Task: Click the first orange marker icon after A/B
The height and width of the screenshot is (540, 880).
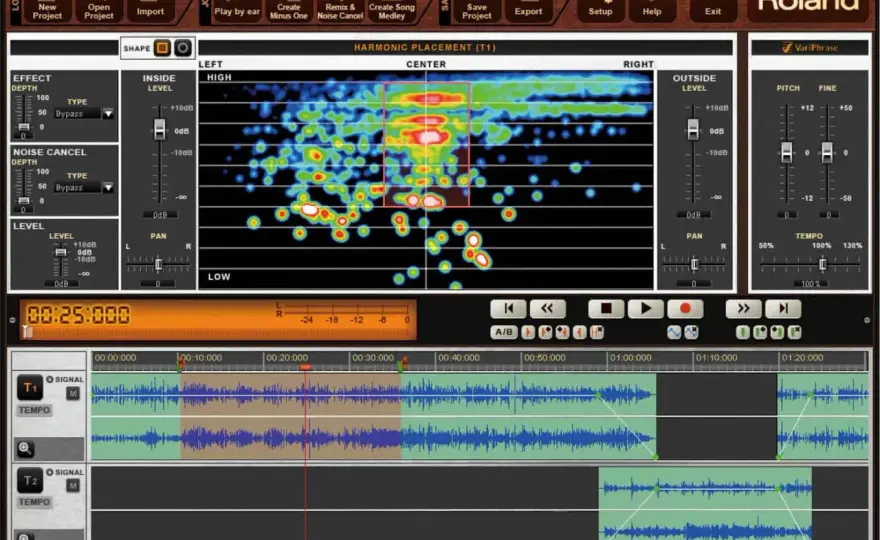Action: 528,332
